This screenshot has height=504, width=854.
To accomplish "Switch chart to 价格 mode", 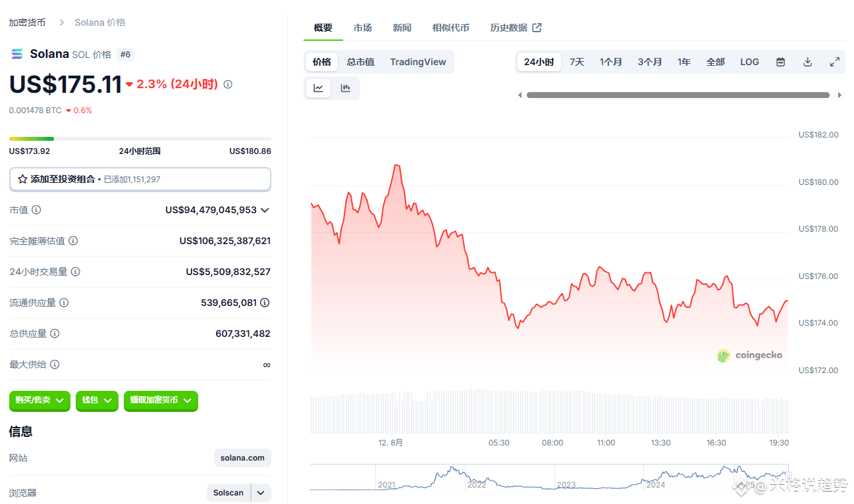I will click(322, 62).
